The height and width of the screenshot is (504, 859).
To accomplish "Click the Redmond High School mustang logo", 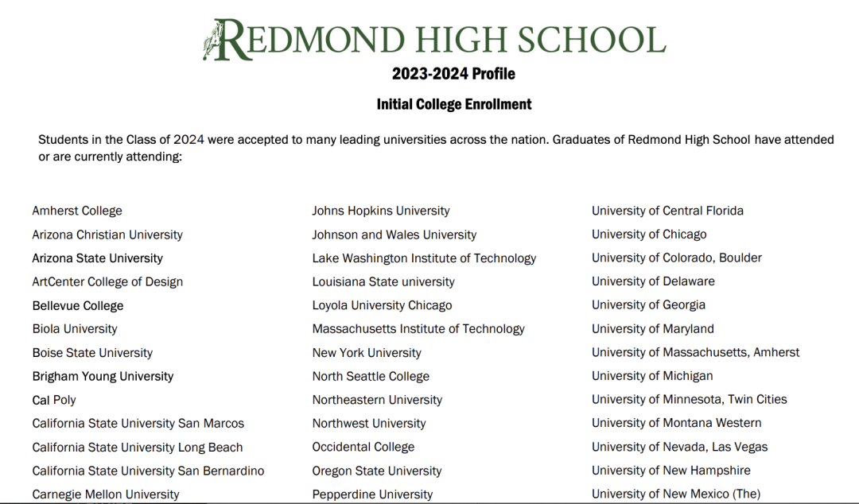I will 212,40.
